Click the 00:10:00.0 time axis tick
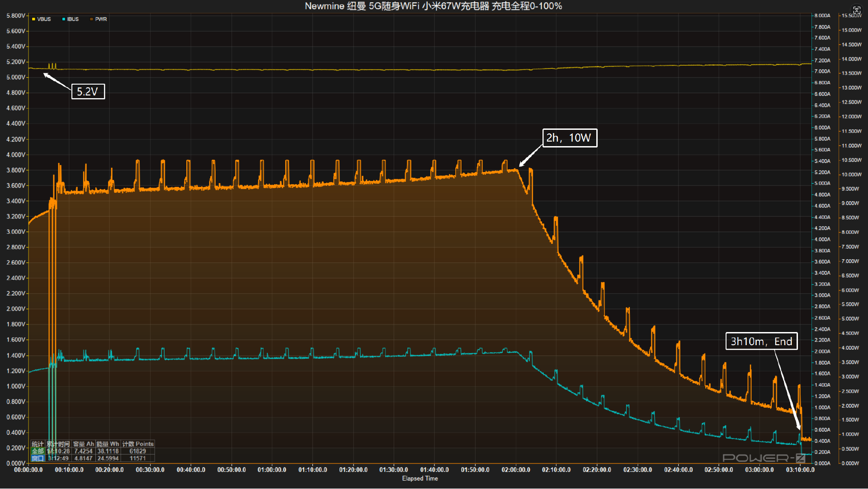The width and height of the screenshot is (868, 489). coord(69,470)
